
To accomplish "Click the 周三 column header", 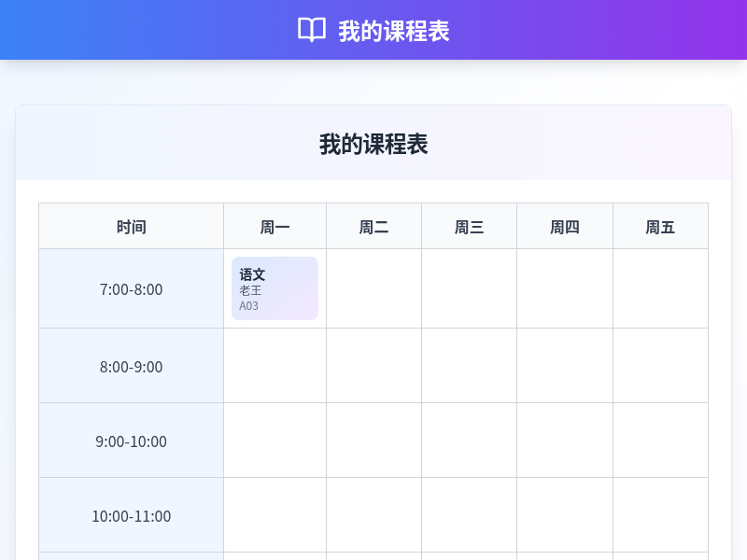I will pos(470,226).
